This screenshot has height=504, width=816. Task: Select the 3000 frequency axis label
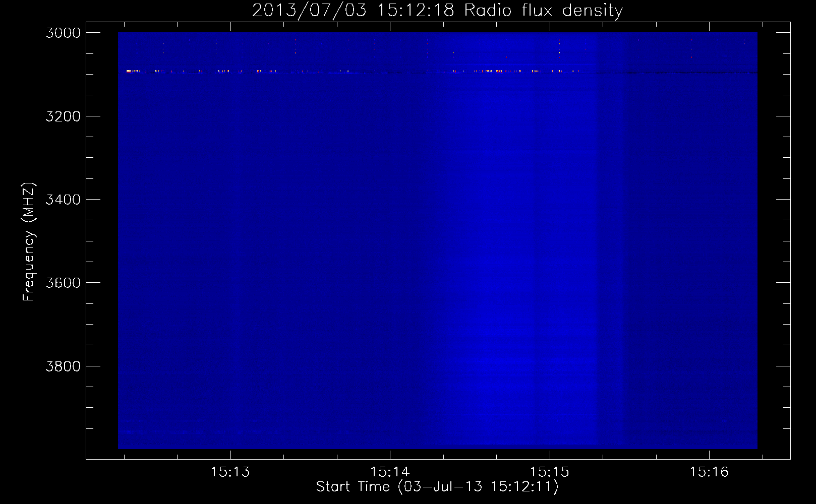pos(63,33)
